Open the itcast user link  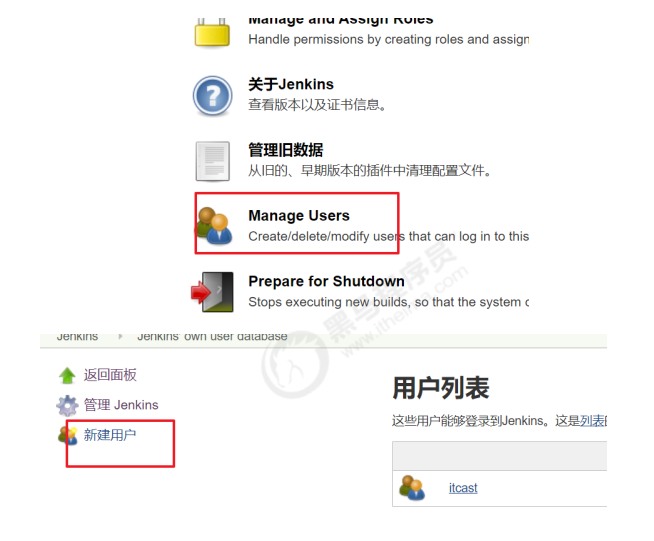pyautogui.click(x=463, y=488)
